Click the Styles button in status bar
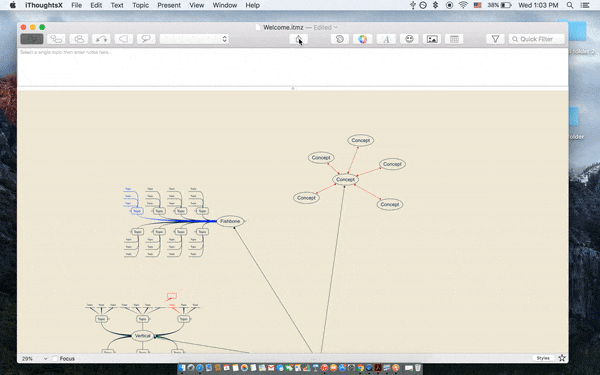Screen dimensions: 600x375 (x=543, y=358)
